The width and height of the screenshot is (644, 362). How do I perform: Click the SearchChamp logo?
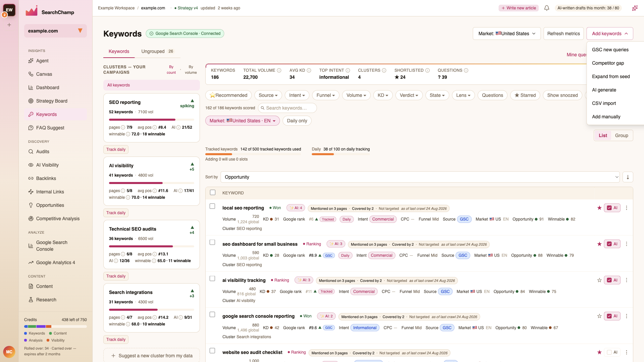[x=50, y=12]
